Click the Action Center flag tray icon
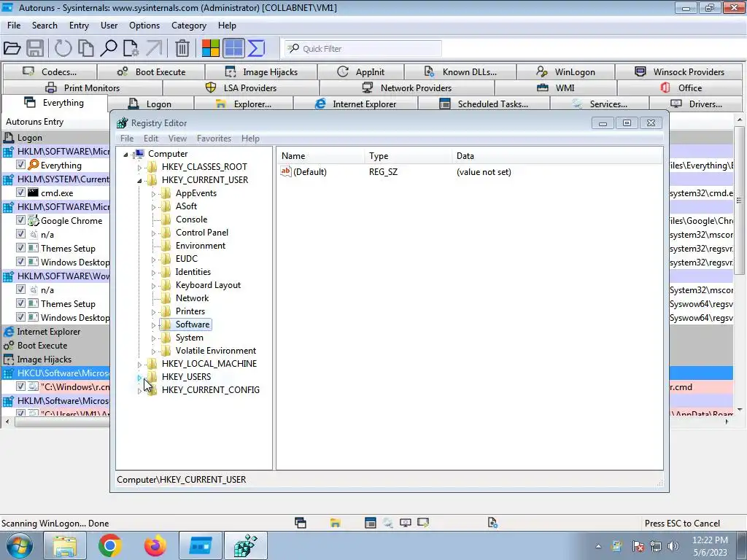Screen dimensions: 747x560 638,546
